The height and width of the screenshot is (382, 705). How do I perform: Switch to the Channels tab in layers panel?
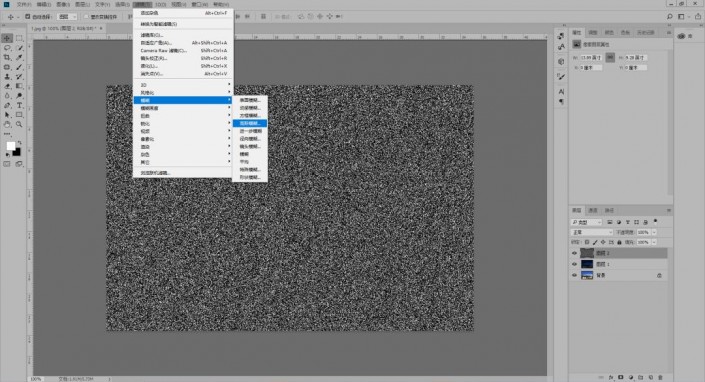[593, 210]
